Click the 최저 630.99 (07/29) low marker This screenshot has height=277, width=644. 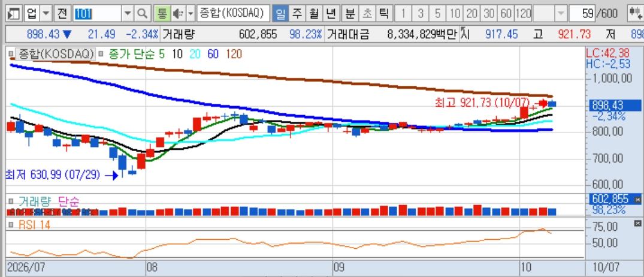tap(53, 175)
